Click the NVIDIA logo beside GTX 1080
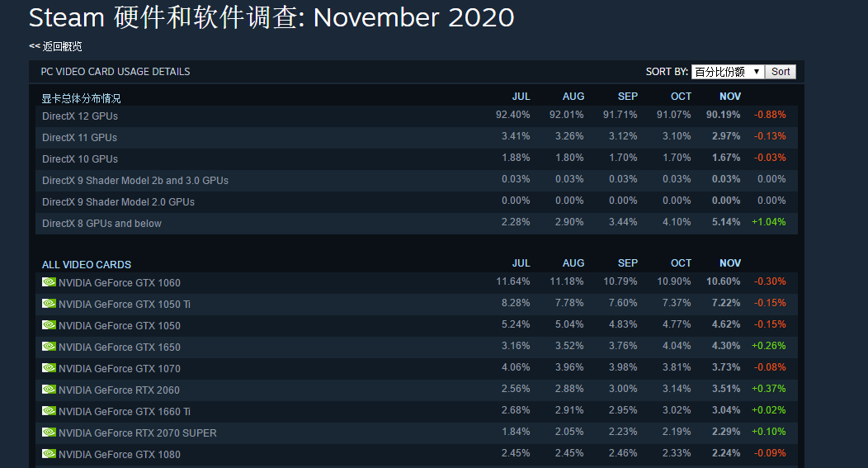Image resolution: width=868 pixels, height=468 pixels. pyautogui.click(x=49, y=454)
